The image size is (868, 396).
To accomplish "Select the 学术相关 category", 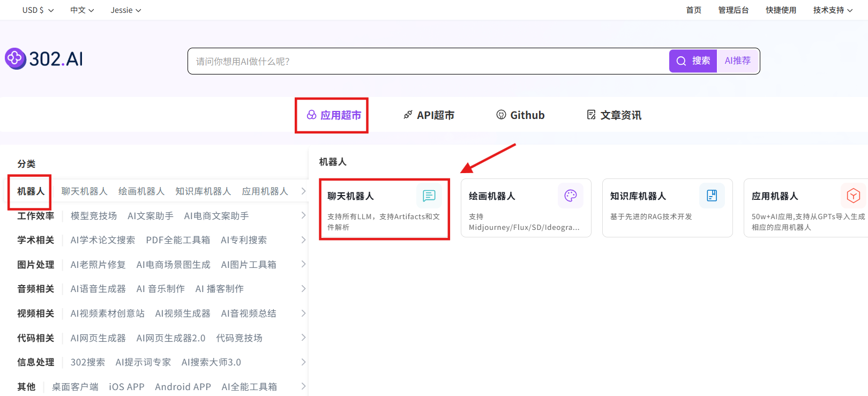I will click(35, 240).
